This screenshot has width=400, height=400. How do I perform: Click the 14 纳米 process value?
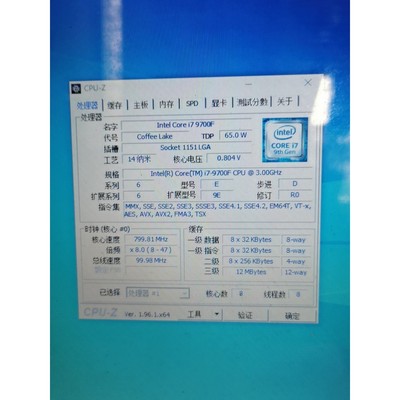pyautogui.click(x=139, y=159)
